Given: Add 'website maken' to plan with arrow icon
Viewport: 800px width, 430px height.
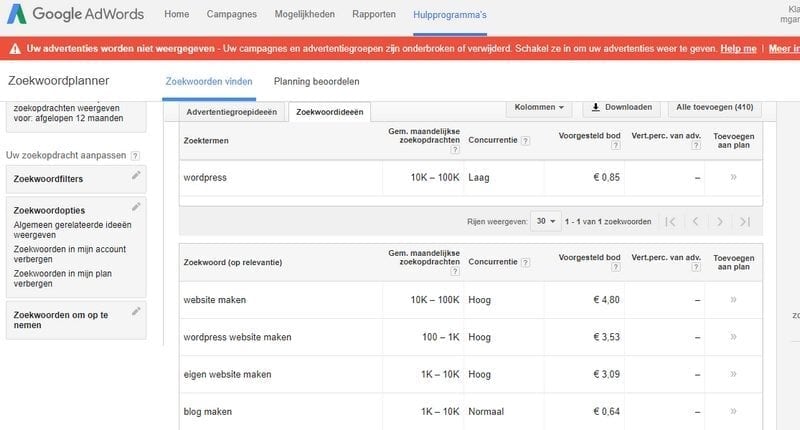Looking at the screenshot, I should (733, 299).
